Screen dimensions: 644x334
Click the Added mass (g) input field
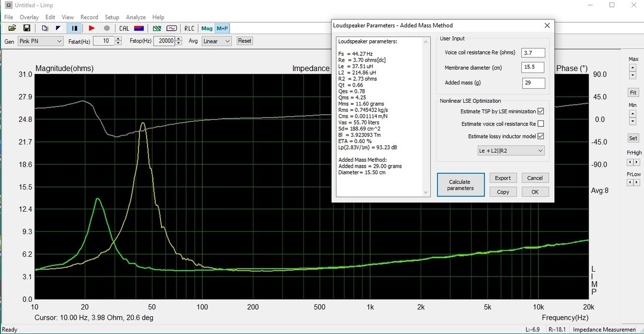(533, 83)
